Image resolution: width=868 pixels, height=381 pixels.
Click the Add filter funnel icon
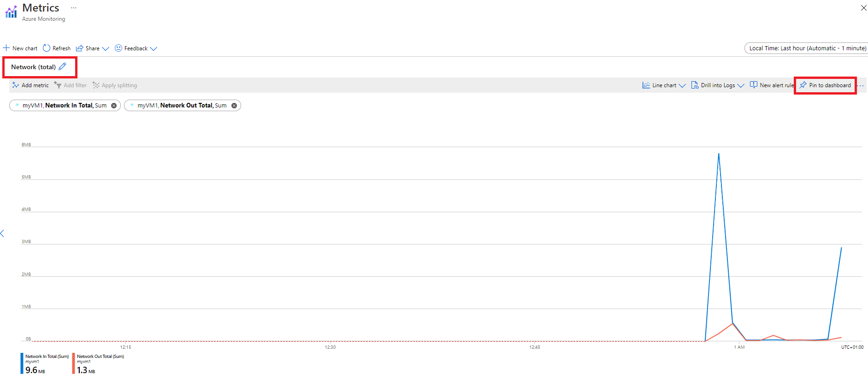point(58,85)
